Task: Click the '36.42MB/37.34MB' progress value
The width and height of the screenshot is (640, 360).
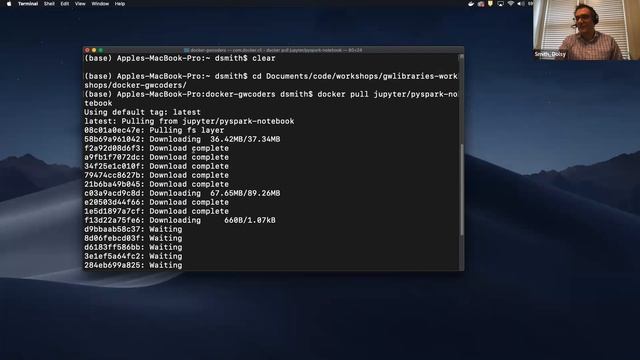Action: tap(245, 139)
